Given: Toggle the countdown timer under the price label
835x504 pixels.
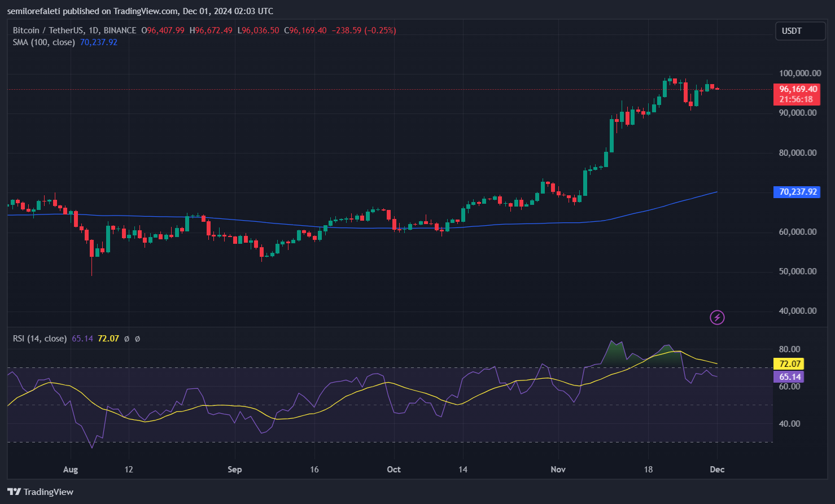Looking at the screenshot, I should pyautogui.click(x=797, y=99).
